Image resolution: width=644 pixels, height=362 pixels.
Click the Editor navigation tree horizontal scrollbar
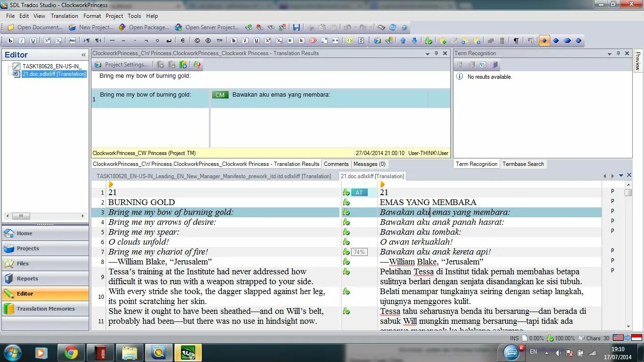[45, 216]
